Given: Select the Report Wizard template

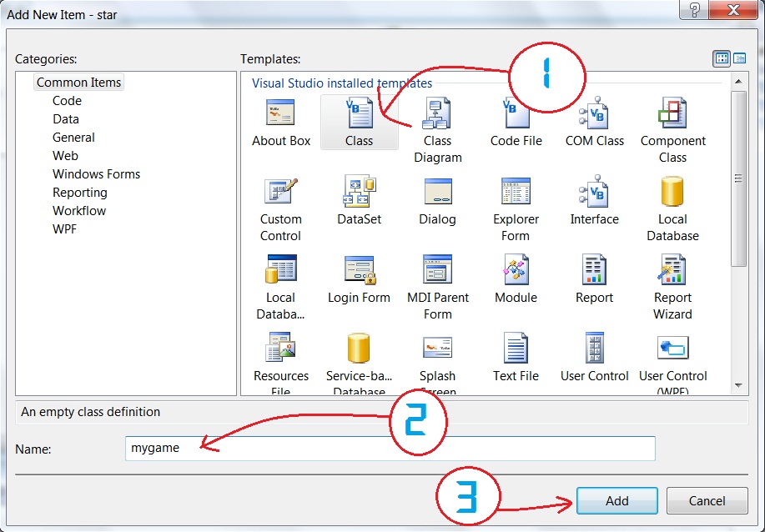Looking at the screenshot, I should [x=672, y=287].
